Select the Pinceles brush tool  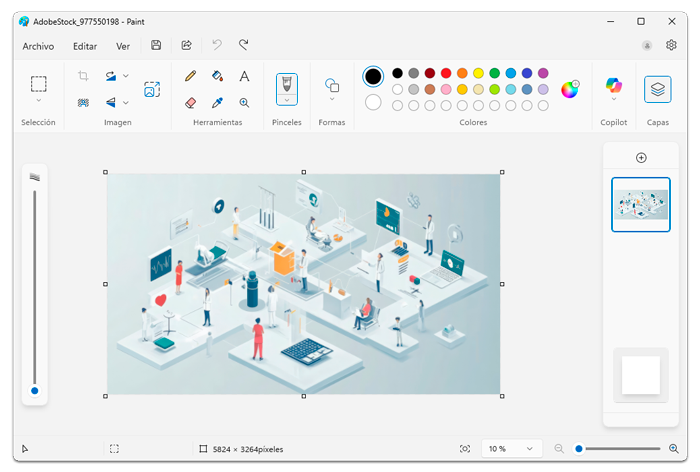(287, 84)
